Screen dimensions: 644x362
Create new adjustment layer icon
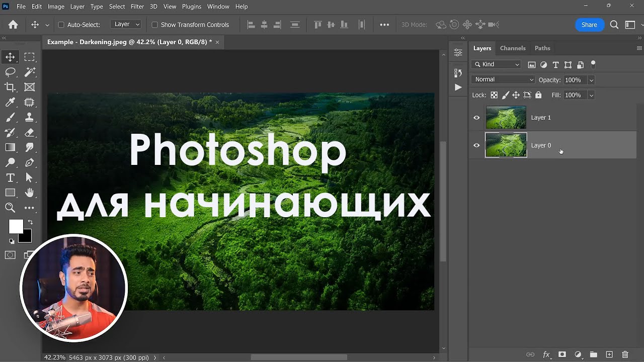578,354
